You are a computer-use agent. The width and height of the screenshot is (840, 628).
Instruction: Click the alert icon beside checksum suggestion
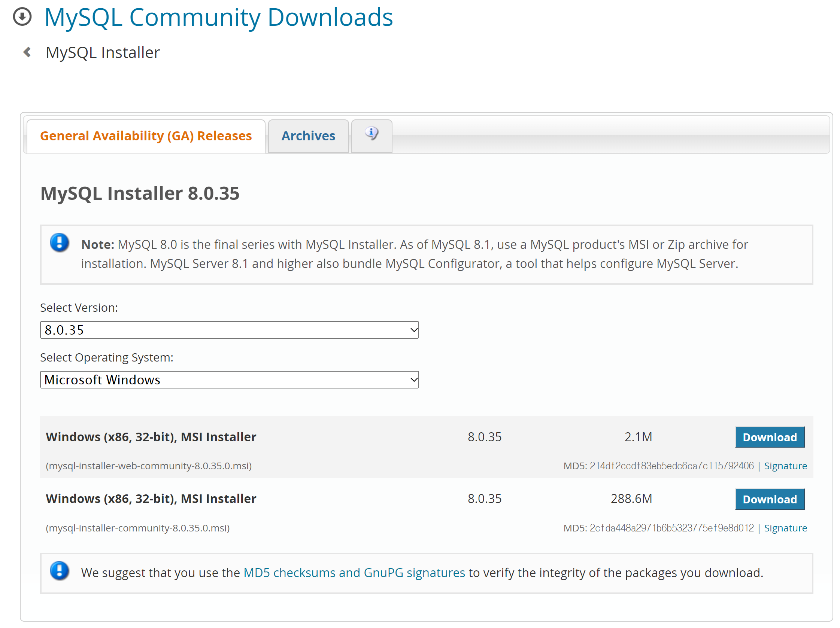tap(59, 571)
